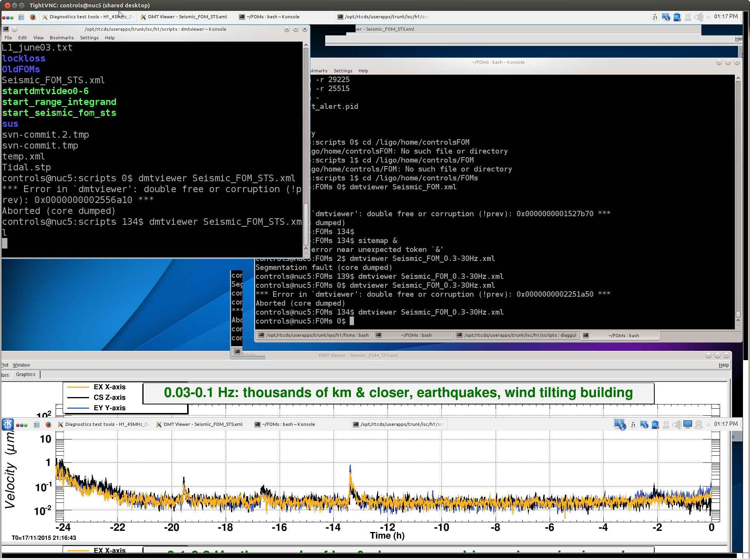The image size is (750, 560).
Task: Open Help menu in ~/FOMs Konsole
Action: (363, 71)
